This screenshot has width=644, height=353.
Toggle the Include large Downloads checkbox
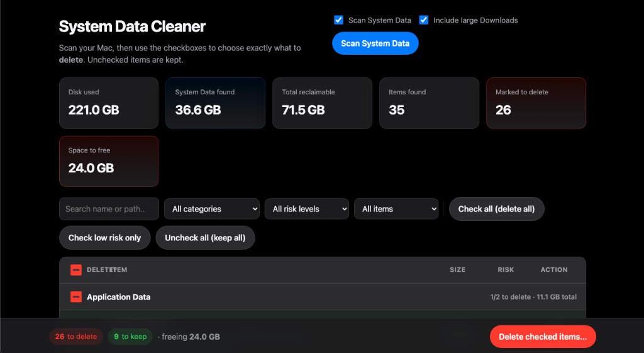coord(423,20)
